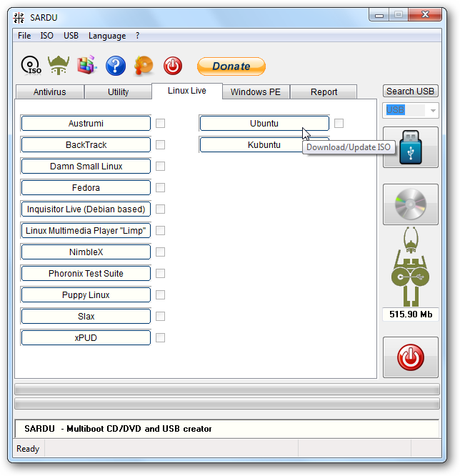460x476 pixels.
Task: Open the File menu
Action: 24,36
